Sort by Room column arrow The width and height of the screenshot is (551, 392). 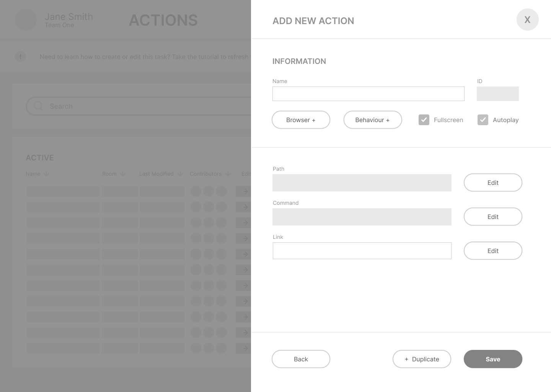click(x=123, y=174)
